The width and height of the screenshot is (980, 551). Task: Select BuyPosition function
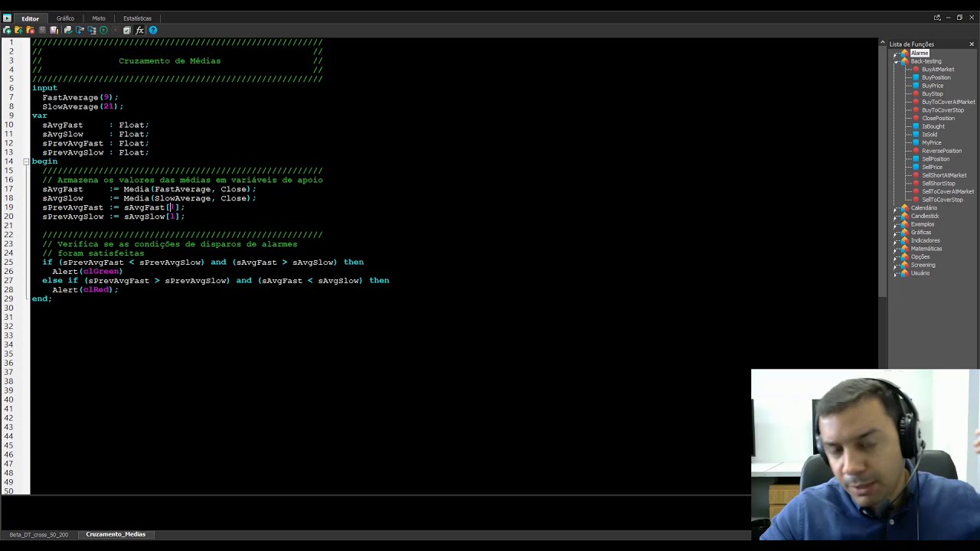pos(936,77)
